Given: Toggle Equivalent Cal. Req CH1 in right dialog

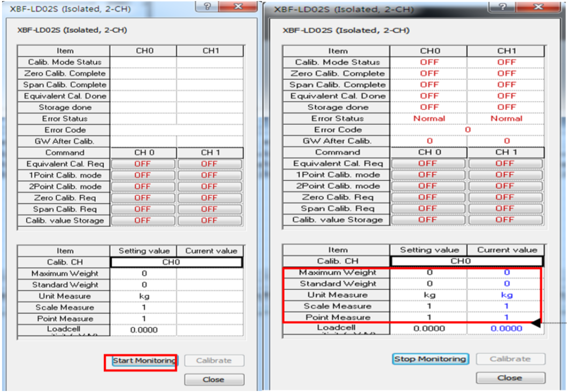Looking at the screenshot, I should click(x=505, y=164).
